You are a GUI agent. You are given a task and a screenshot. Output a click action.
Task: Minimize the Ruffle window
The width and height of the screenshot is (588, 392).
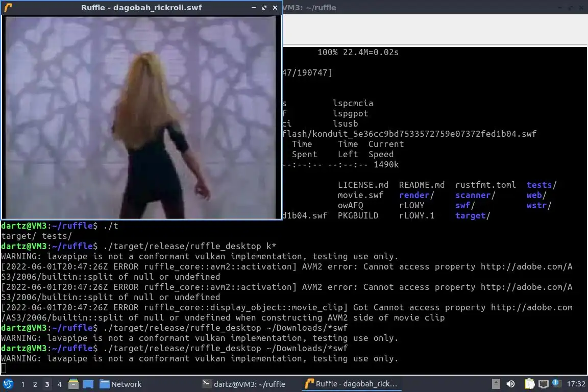click(254, 8)
